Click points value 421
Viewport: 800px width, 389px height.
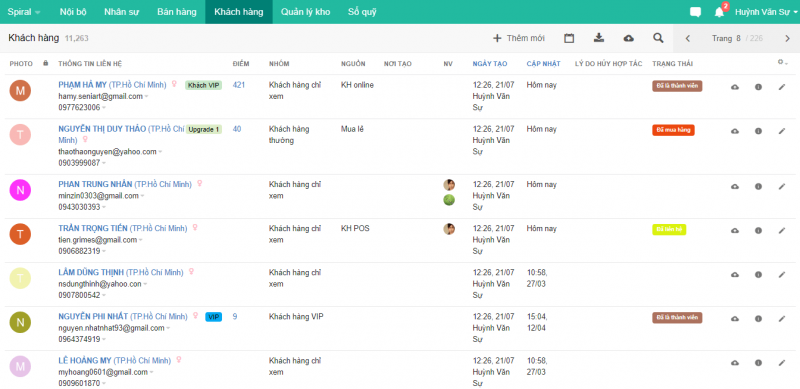[239, 85]
